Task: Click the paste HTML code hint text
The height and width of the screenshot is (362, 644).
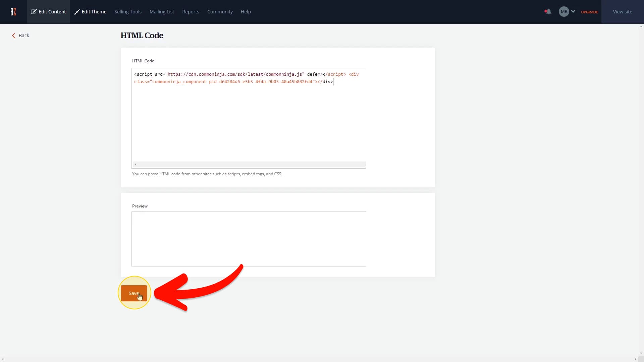Action: coord(207,174)
